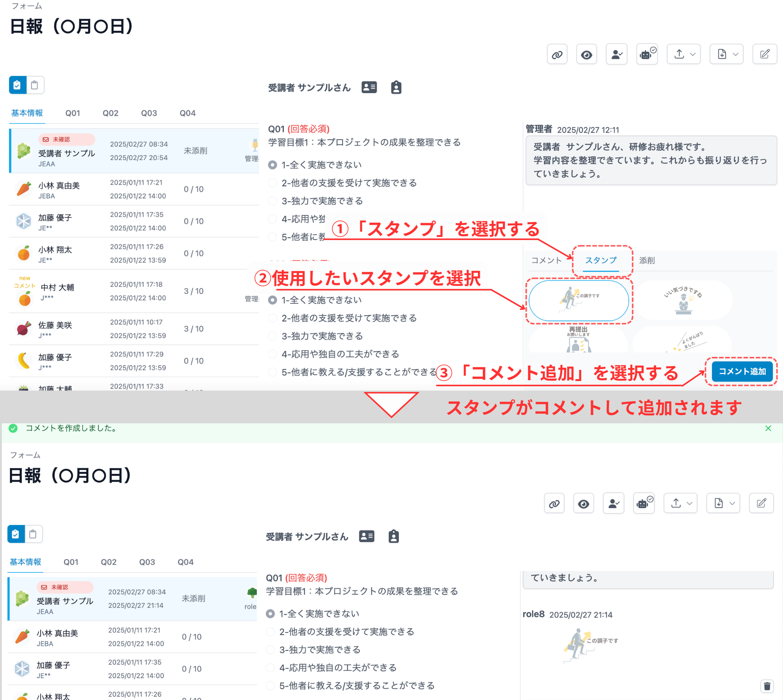The image size is (783, 700).
Task: Click the badge icon next to learner name
Action: pos(396,87)
